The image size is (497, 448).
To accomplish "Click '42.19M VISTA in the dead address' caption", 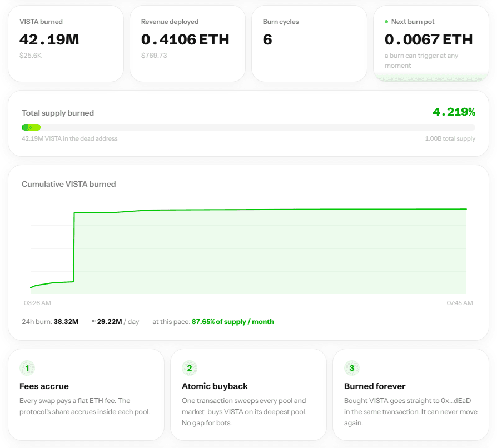I will coord(69,138).
